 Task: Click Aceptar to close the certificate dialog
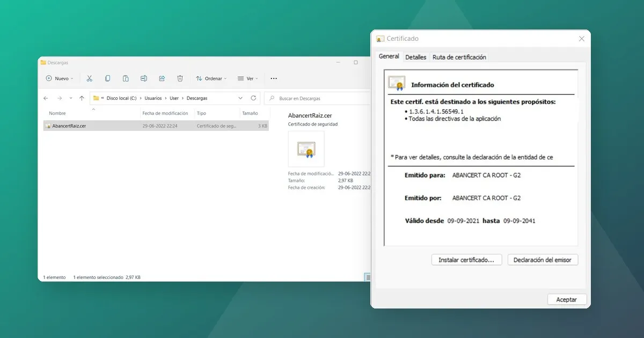point(567,299)
